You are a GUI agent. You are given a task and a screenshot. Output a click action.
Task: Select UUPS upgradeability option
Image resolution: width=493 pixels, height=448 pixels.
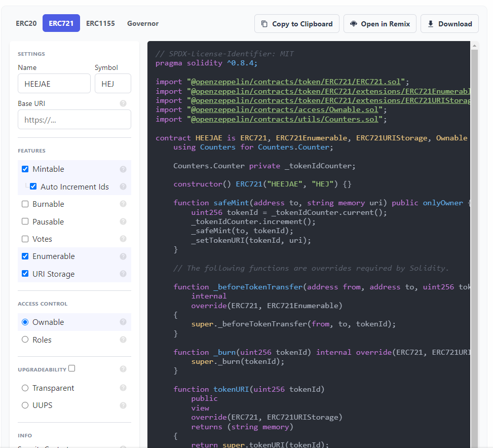pos(25,405)
